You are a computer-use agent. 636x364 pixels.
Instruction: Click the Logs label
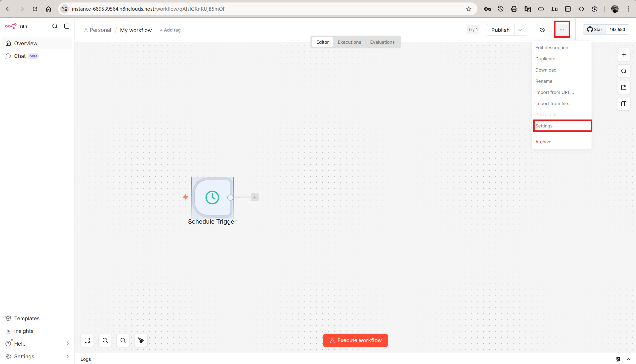click(85, 359)
